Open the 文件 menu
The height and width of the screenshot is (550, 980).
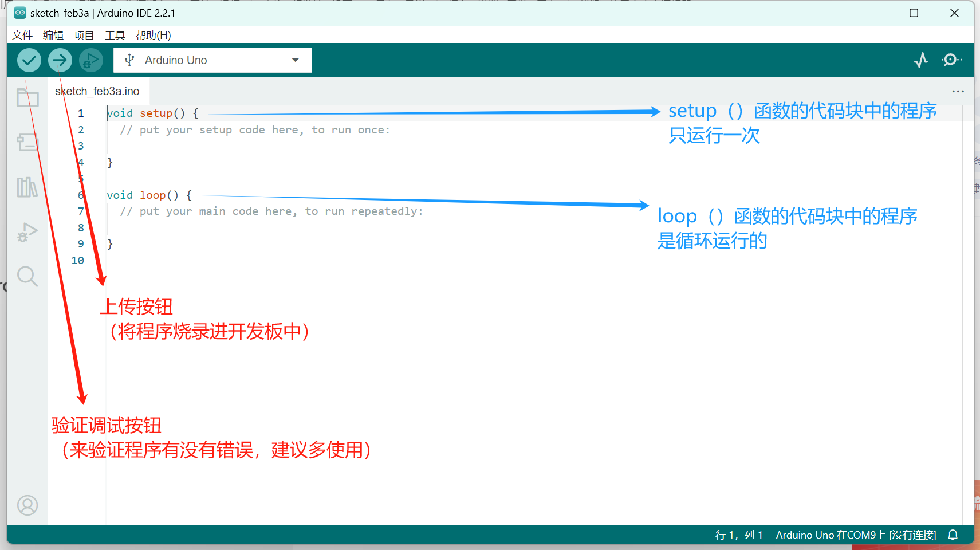coord(22,35)
